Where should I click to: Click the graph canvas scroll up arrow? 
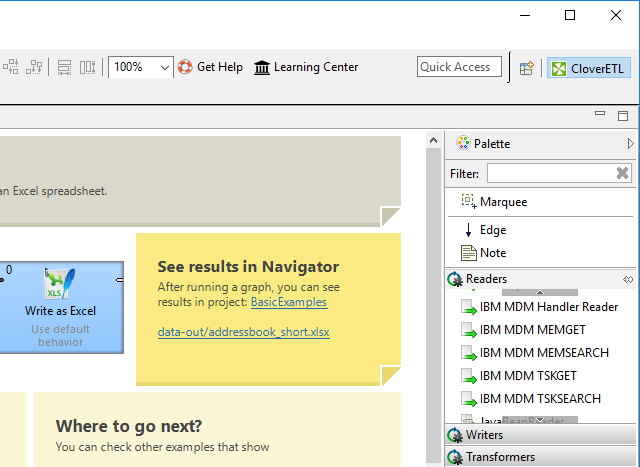point(433,140)
